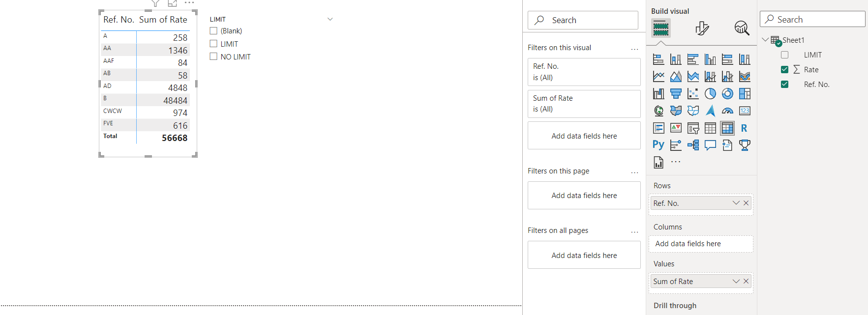
Task: Add the Gauge visual
Action: pyautogui.click(x=727, y=111)
